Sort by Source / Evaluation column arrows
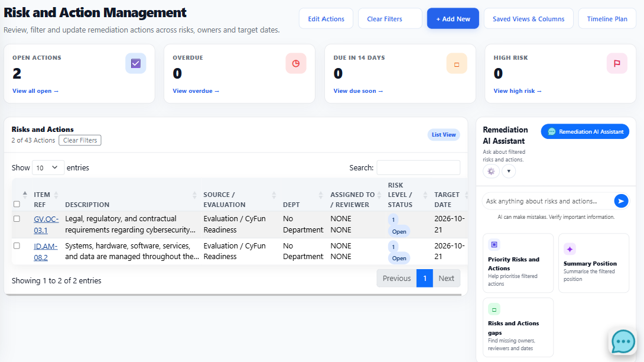The height and width of the screenshot is (362, 644). click(x=274, y=195)
